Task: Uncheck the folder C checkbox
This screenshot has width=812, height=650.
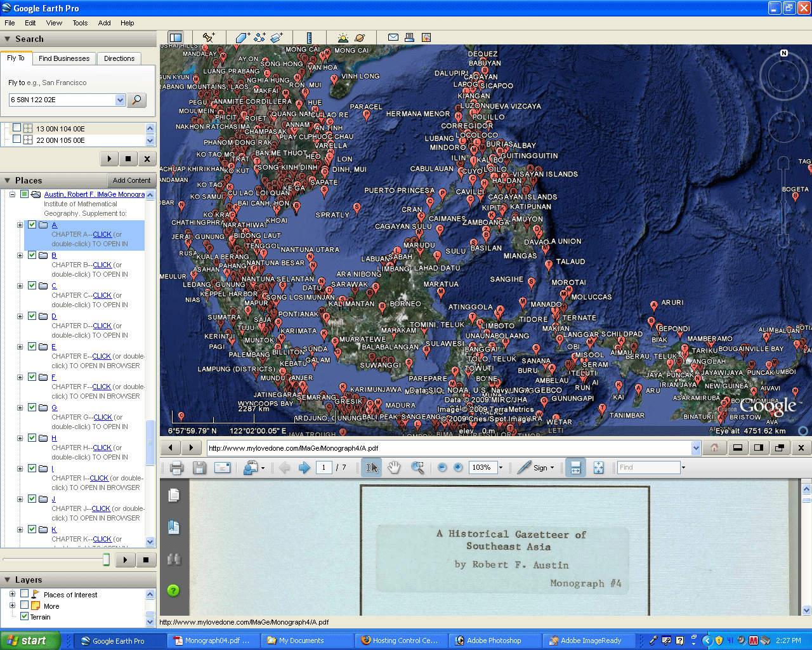Action: point(32,286)
